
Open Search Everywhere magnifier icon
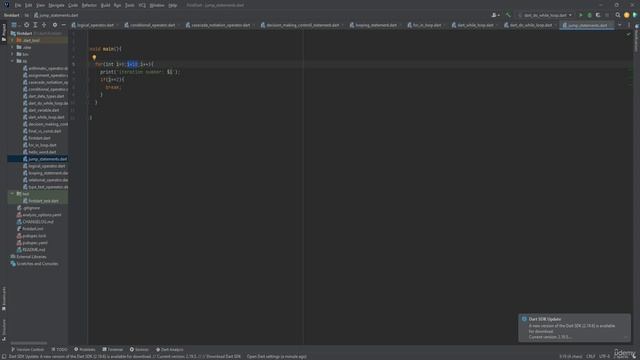(618, 15)
